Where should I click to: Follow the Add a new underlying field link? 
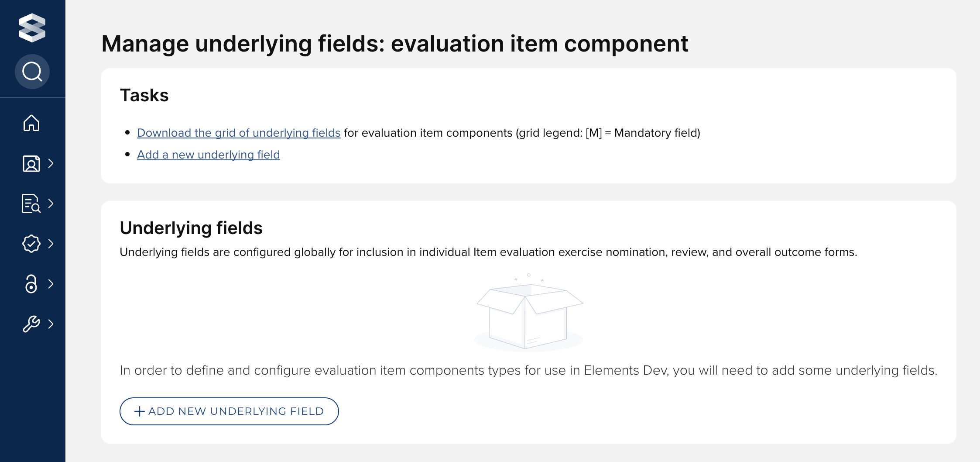[208, 155]
